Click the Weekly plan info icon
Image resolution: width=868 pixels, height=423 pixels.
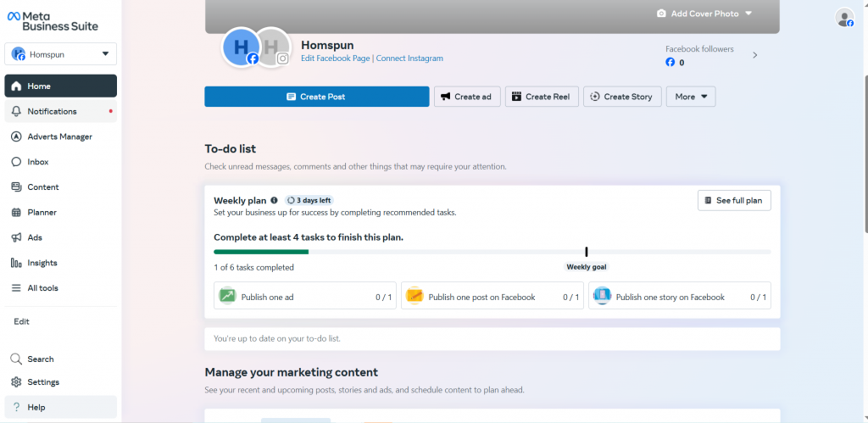pyautogui.click(x=274, y=200)
